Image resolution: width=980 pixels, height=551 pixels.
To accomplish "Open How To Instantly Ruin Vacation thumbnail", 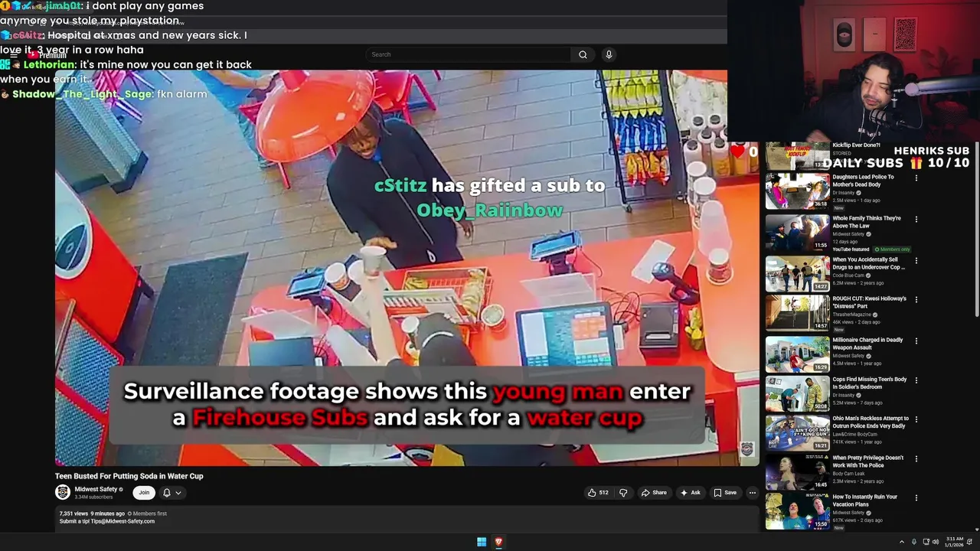I will [x=797, y=510].
